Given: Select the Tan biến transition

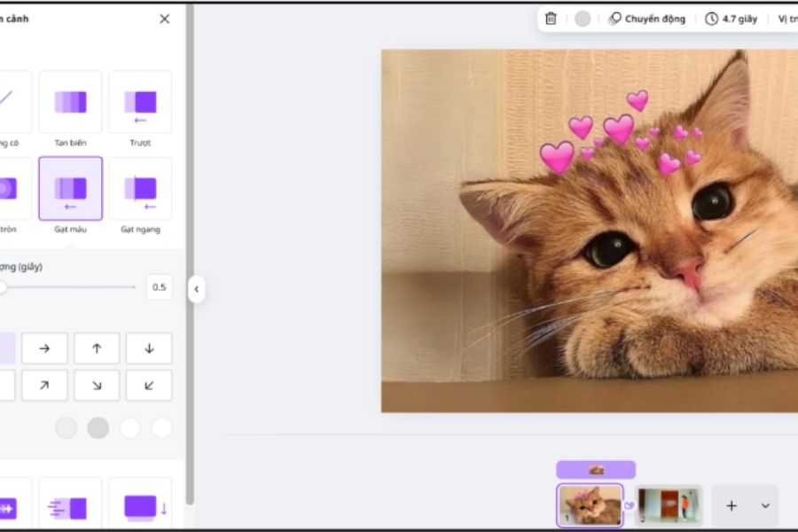Looking at the screenshot, I should 70,102.
